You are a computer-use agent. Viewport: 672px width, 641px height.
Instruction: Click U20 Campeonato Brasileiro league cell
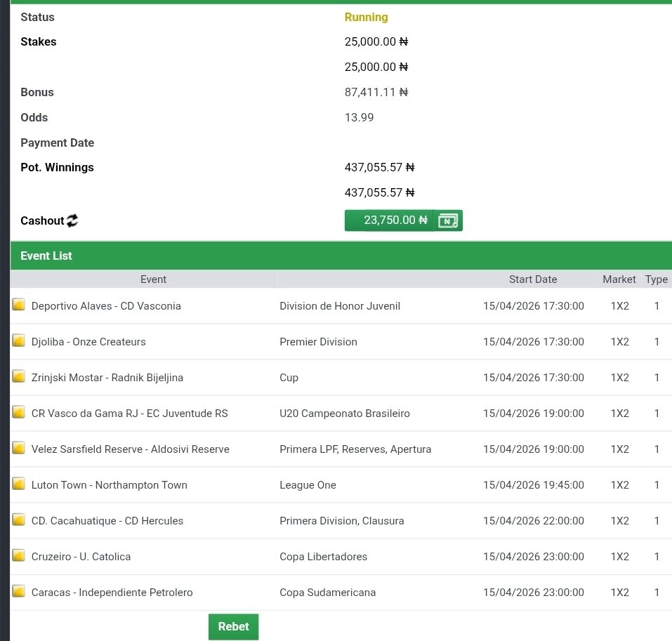coord(345,414)
